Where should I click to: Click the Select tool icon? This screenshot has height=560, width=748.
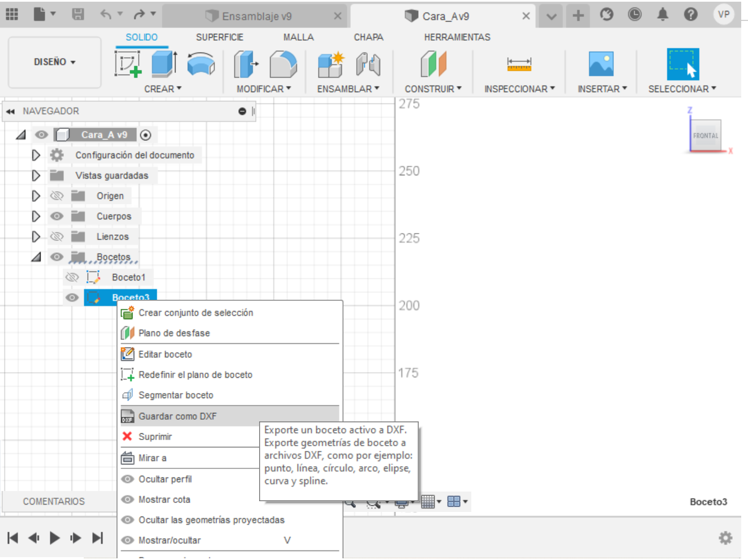pos(682,64)
